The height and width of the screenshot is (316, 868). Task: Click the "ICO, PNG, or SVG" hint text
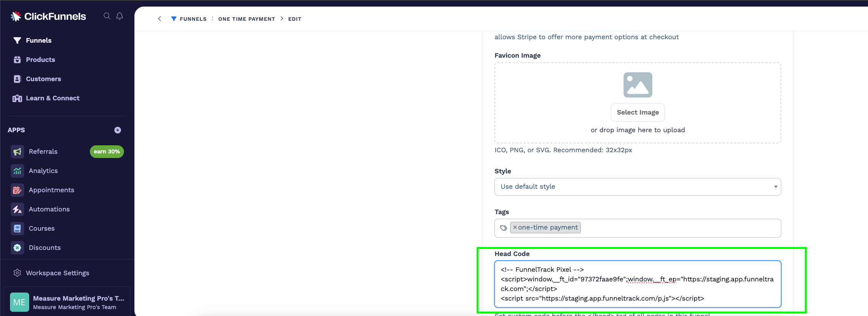pos(563,150)
